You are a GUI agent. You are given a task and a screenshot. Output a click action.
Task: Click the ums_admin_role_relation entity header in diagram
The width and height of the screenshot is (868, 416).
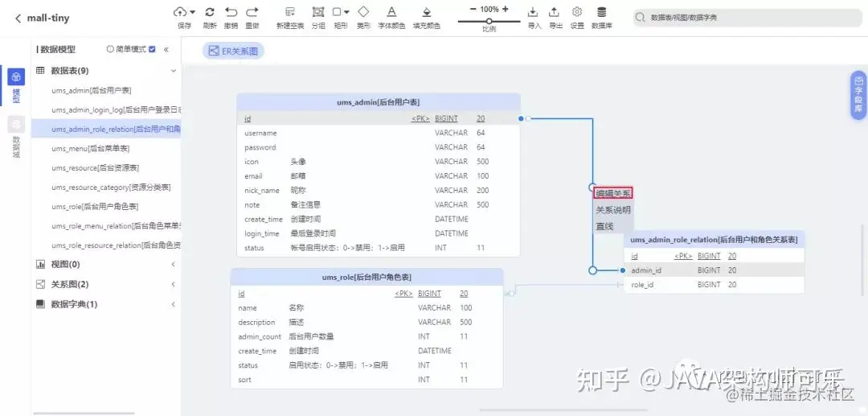714,240
